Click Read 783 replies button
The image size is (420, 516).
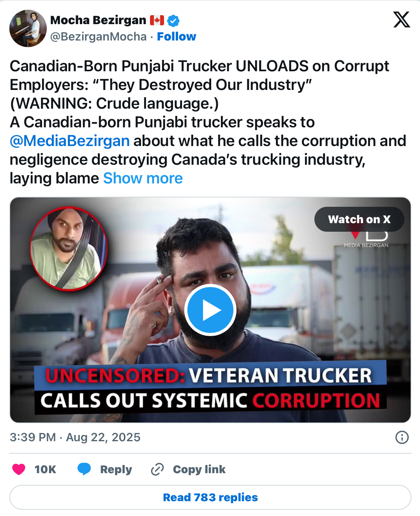[x=210, y=497]
